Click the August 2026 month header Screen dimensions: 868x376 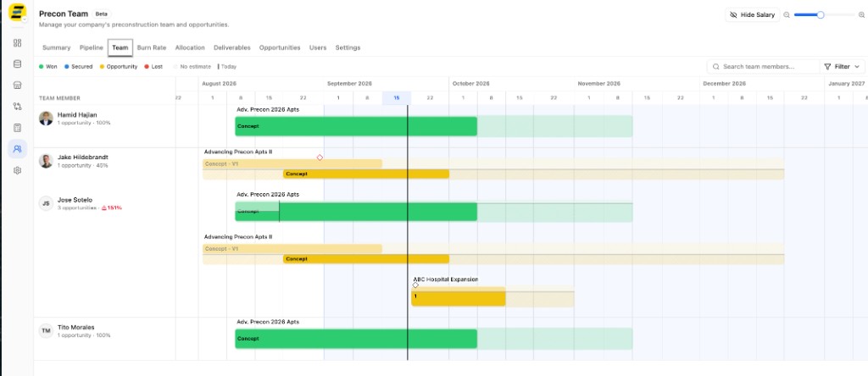pos(220,84)
